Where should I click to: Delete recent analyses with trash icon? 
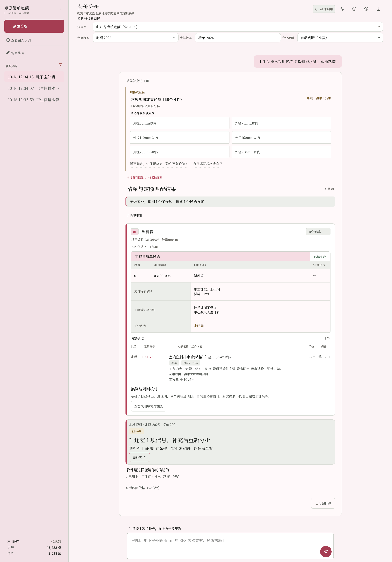60,64
